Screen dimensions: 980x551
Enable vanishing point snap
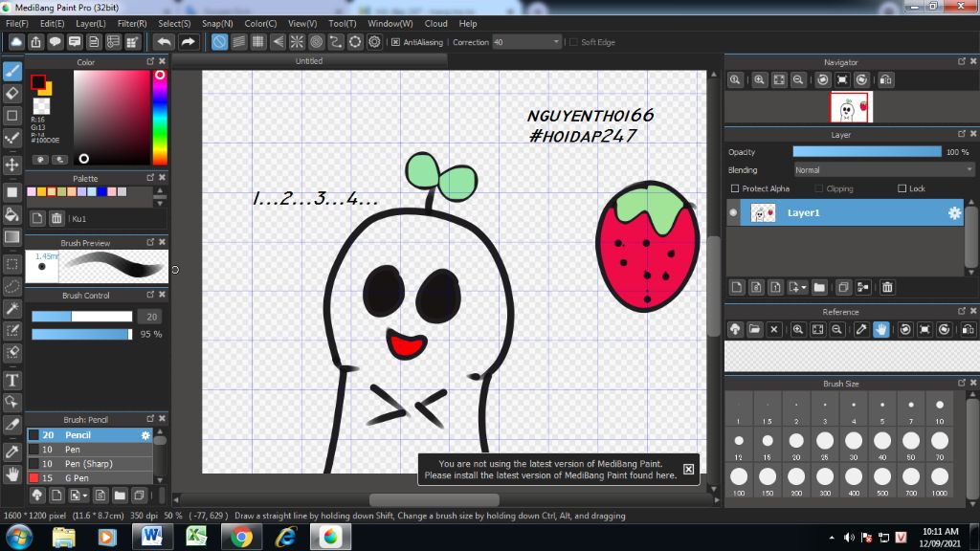pyautogui.click(x=278, y=42)
